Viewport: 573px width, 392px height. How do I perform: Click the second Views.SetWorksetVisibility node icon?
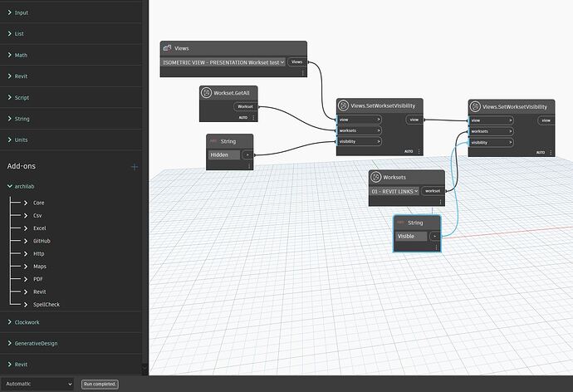[475, 106]
